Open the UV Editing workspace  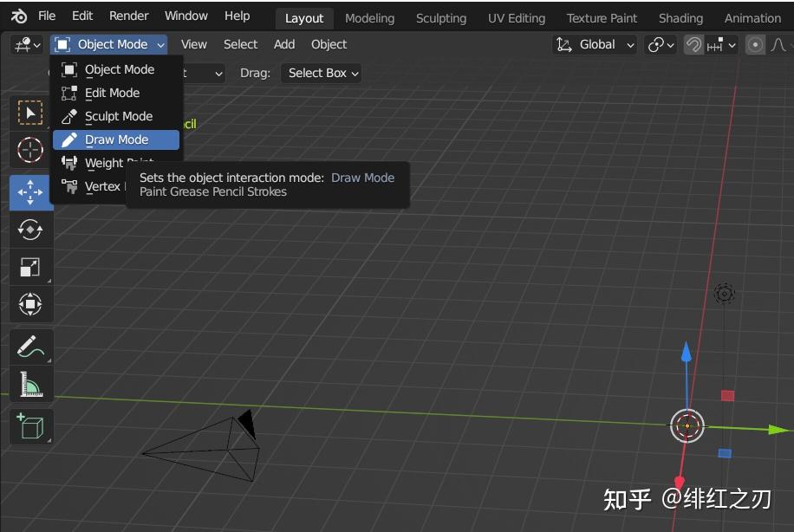(x=516, y=17)
